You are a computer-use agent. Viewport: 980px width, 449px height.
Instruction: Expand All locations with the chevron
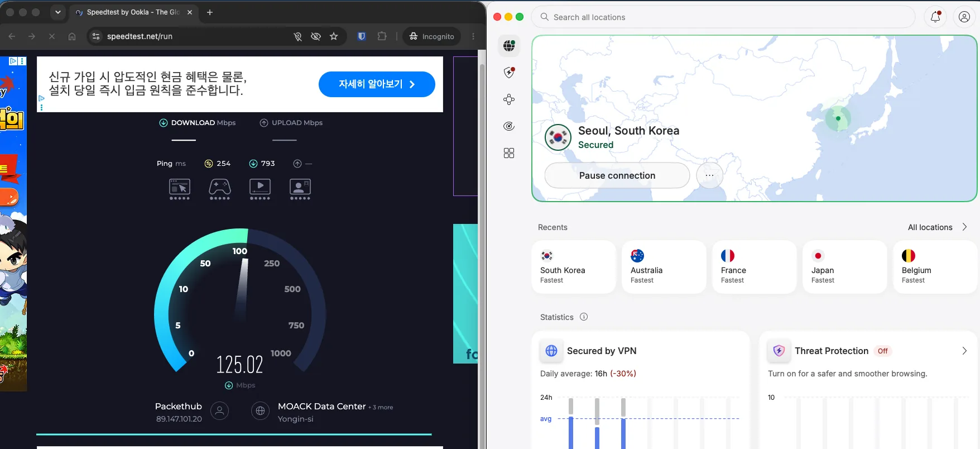click(964, 227)
